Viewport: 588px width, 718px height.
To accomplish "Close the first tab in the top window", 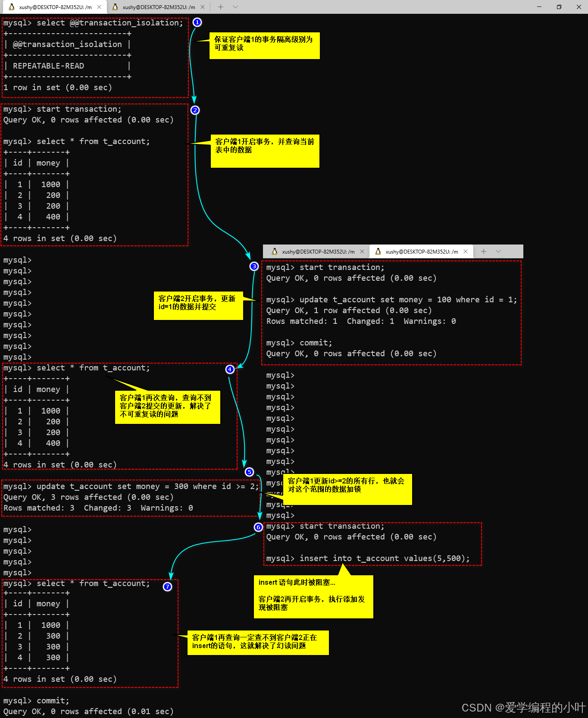I will pos(99,7).
